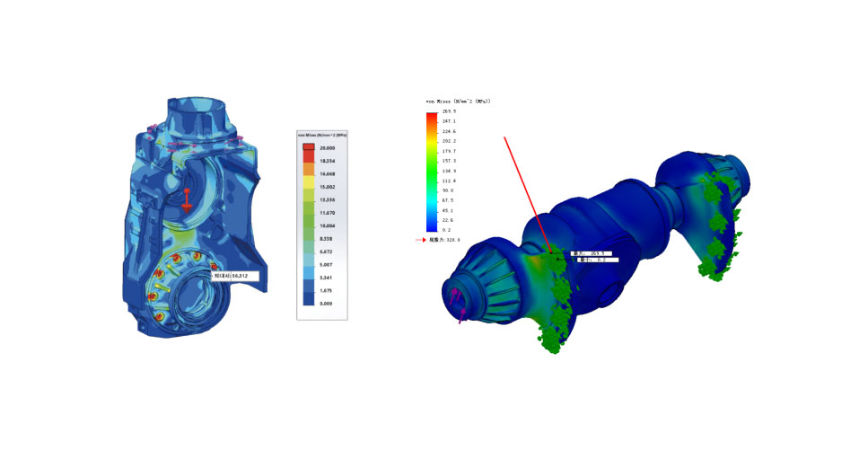Click bottom blue end of axle color bar

pyautogui.click(x=431, y=228)
